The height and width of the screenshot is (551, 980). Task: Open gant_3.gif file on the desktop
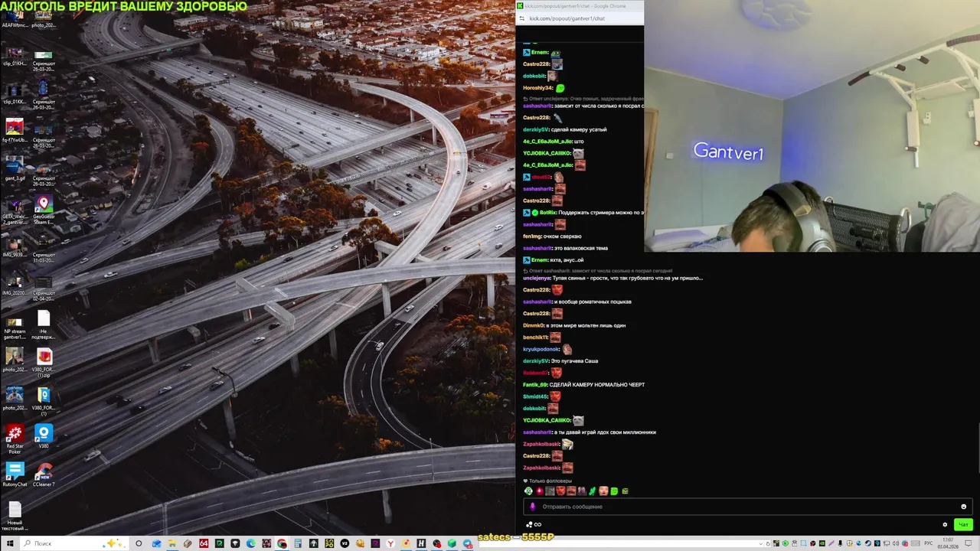point(14,169)
